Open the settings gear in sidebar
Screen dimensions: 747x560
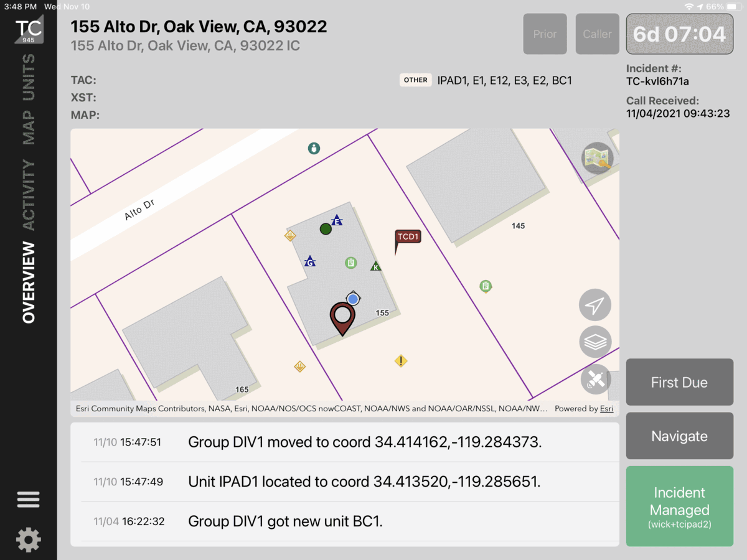point(28,539)
